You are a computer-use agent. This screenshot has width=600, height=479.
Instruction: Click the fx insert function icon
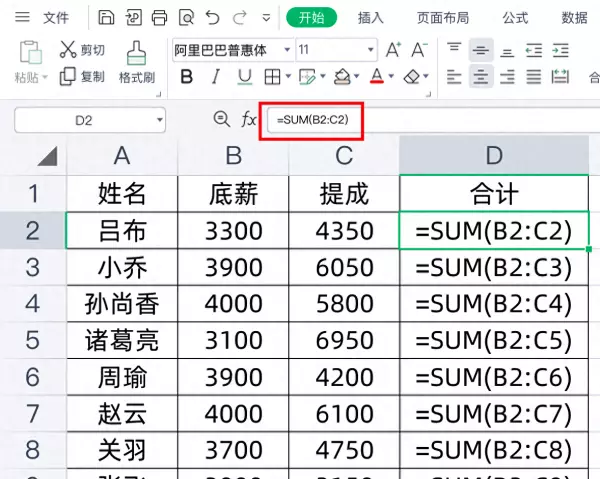pos(249,119)
